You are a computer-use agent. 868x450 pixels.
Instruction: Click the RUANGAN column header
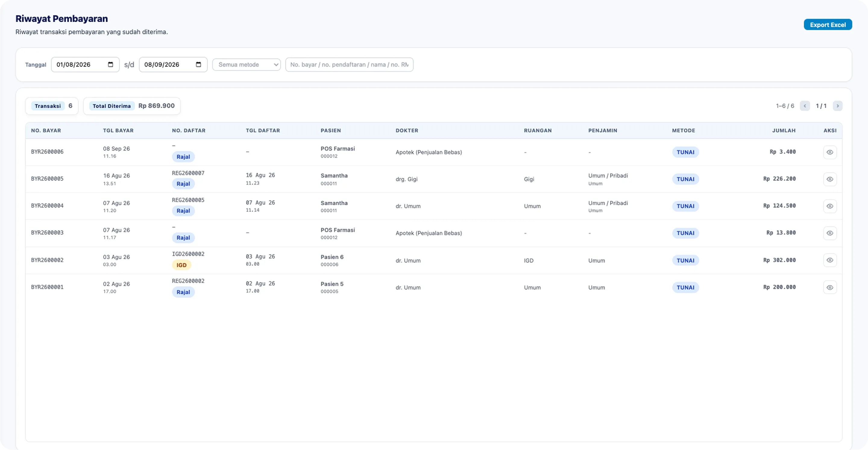537,131
